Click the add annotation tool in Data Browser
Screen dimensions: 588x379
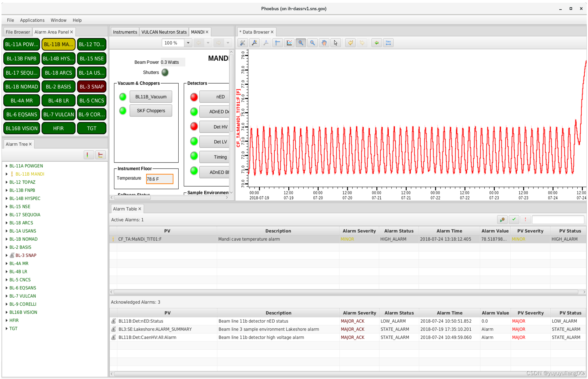(x=254, y=43)
